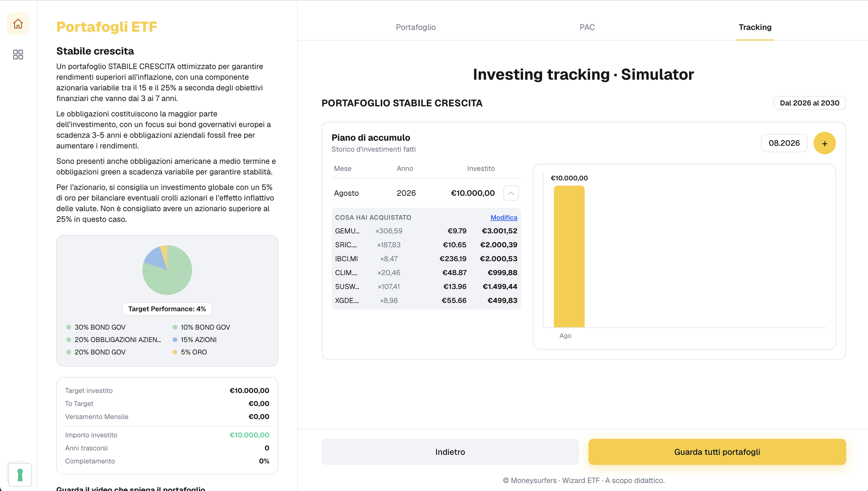Open the Dal 2026 al 2030 range selector

809,103
